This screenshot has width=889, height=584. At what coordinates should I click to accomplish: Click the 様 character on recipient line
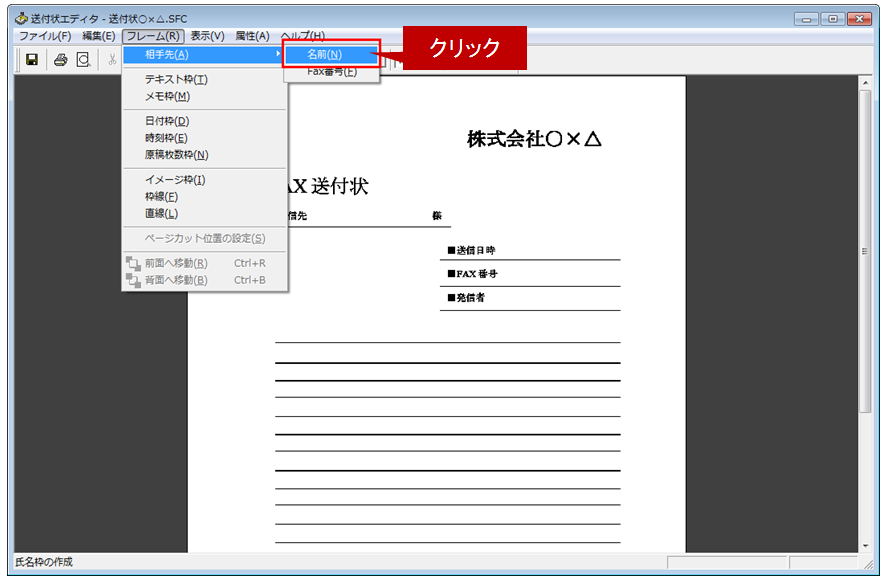click(437, 215)
